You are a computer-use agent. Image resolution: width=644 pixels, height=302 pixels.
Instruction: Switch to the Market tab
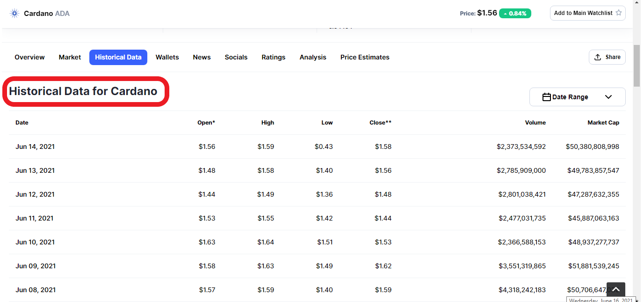pos(70,57)
